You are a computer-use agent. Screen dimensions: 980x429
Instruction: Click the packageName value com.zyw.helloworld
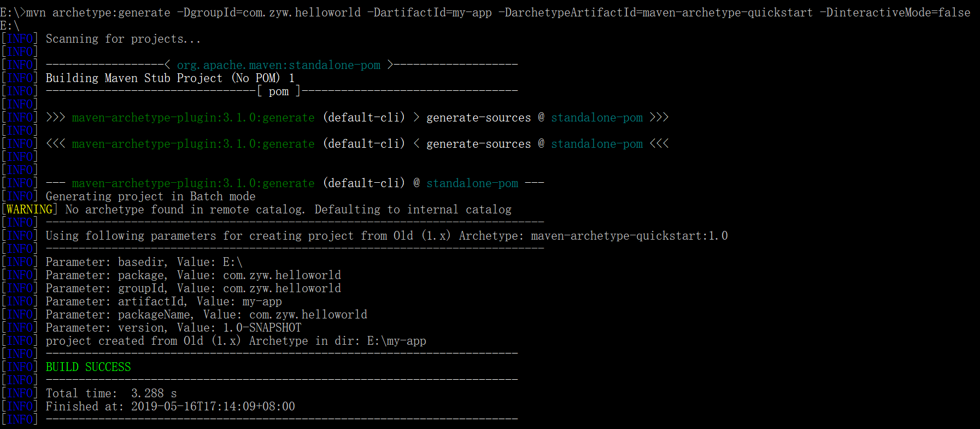coord(308,314)
